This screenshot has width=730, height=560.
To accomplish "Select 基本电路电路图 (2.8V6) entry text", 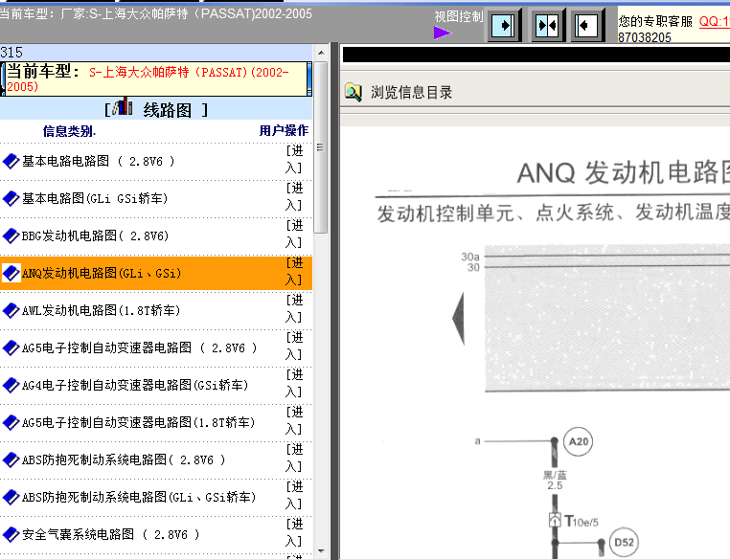I will coord(99,162).
